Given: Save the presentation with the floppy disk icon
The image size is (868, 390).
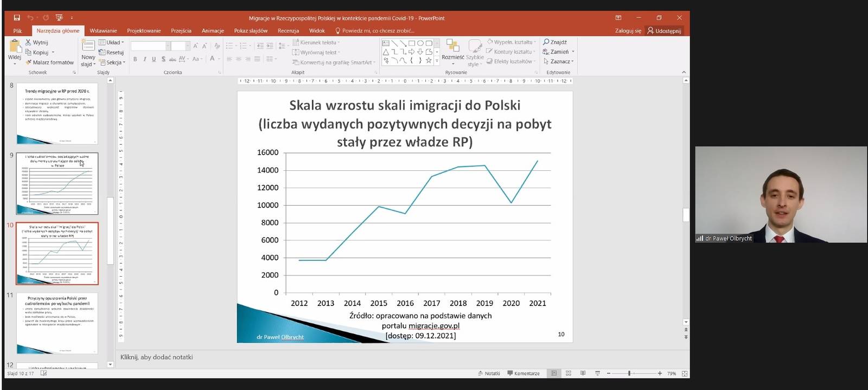Looking at the screenshot, I should pos(17,18).
